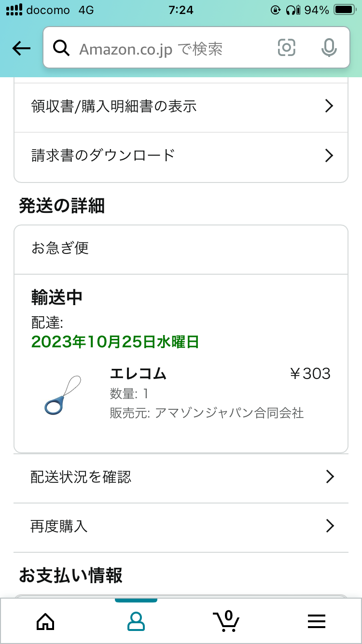Go to Home tab icon

pos(45,621)
